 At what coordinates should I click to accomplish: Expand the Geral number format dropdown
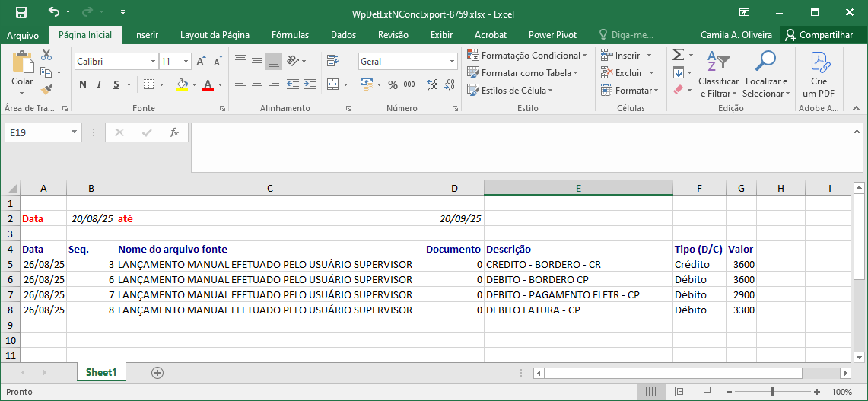pyautogui.click(x=452, y=62)
